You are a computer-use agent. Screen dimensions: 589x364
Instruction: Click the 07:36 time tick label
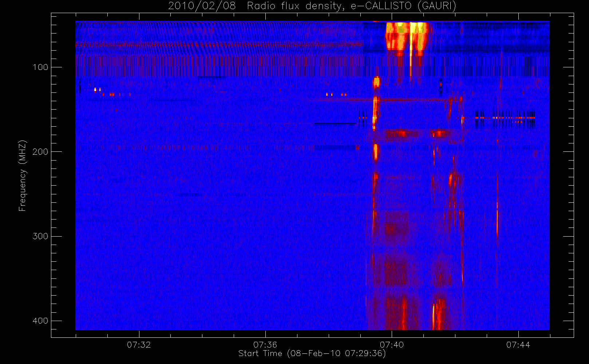click(x=265, y=345)
